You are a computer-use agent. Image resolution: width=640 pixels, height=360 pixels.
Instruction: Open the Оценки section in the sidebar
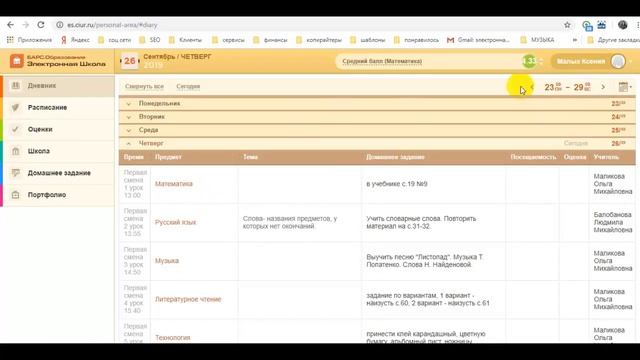(x=59, y=129)
